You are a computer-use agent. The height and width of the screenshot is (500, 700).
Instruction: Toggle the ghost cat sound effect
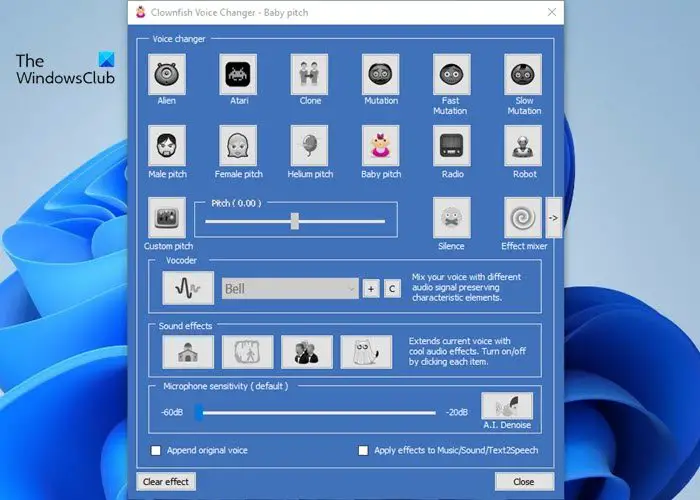(x=366, y=352)
